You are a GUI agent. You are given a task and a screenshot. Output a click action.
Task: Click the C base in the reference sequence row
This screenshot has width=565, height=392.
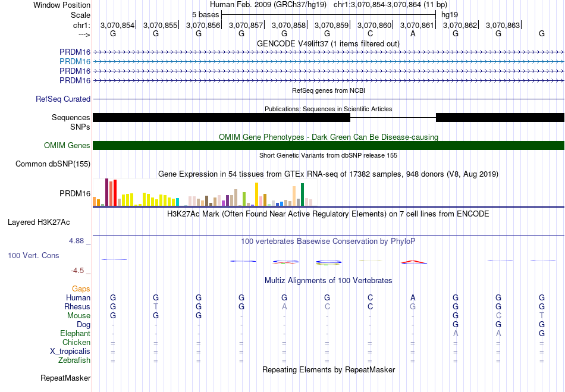(x=370, y=33)
